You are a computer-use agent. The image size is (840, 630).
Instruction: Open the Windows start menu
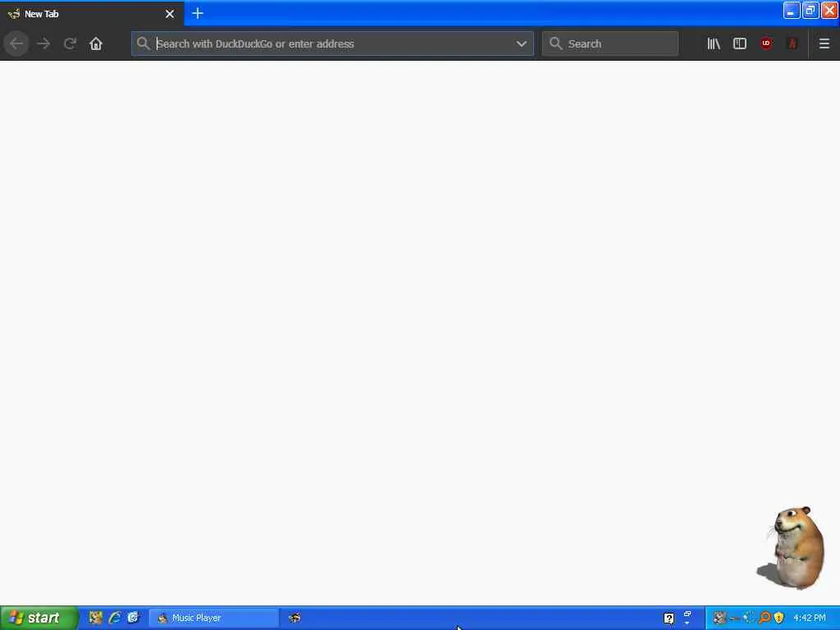click(39, 618)
